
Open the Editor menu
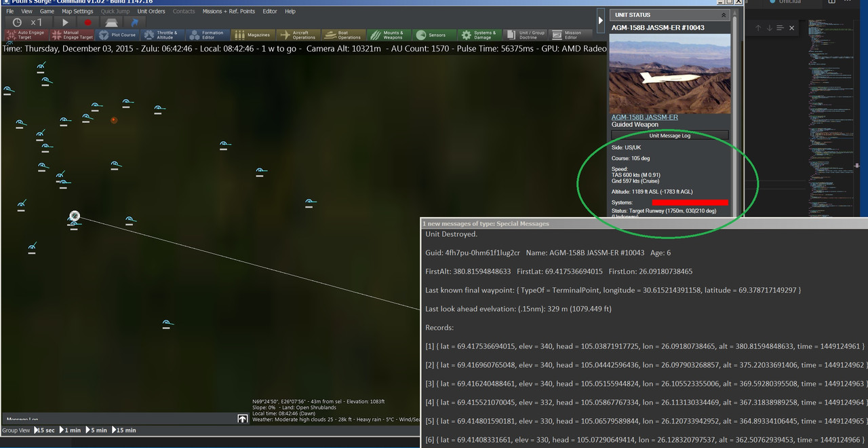click(270, 12)
